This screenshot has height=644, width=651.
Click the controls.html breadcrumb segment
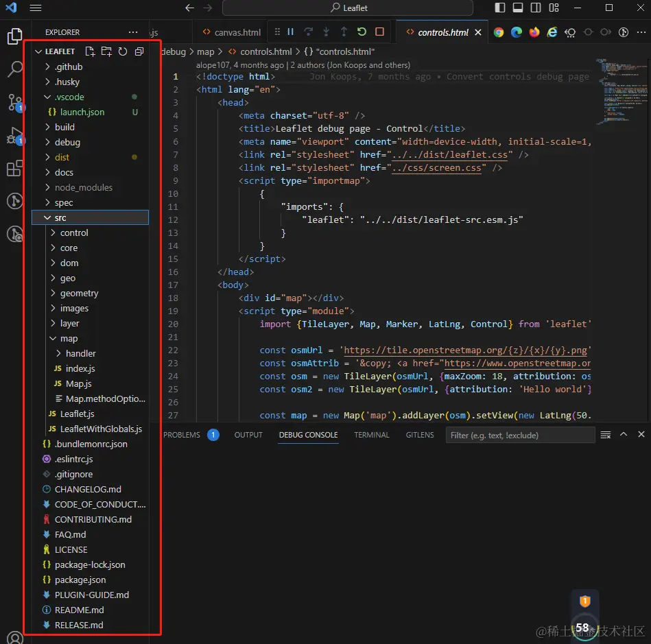[x=260, y=52]
